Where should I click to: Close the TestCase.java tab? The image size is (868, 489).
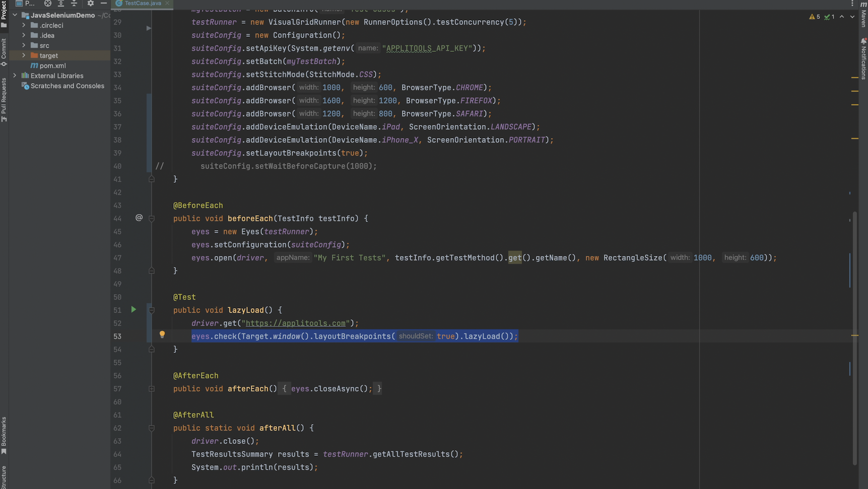click(167, 3)
